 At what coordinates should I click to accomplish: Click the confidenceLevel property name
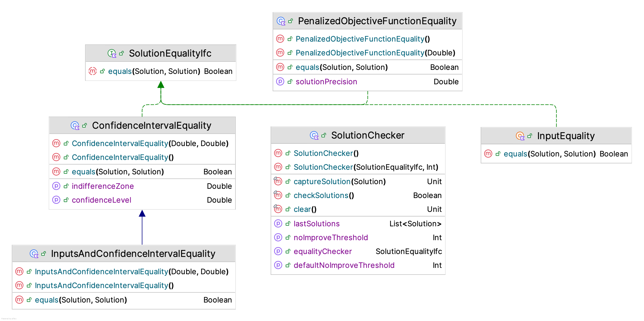coord(102,200)
